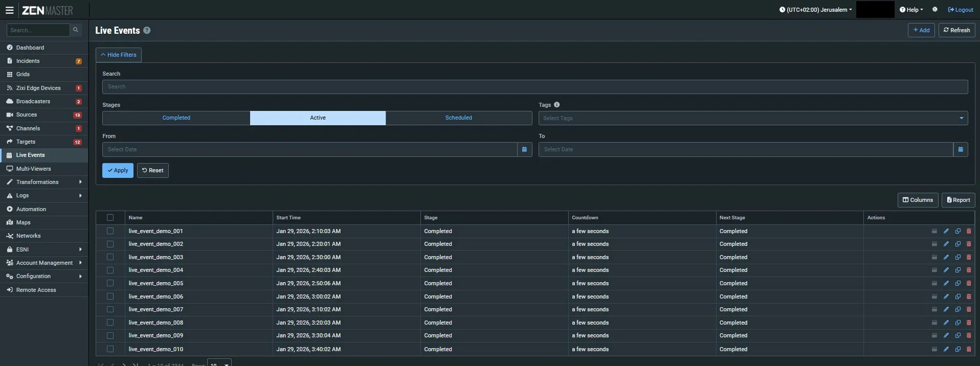This screenshot has width=980, height=366.
Task: Select the Completed stage filter
Action: coord(176,118)
